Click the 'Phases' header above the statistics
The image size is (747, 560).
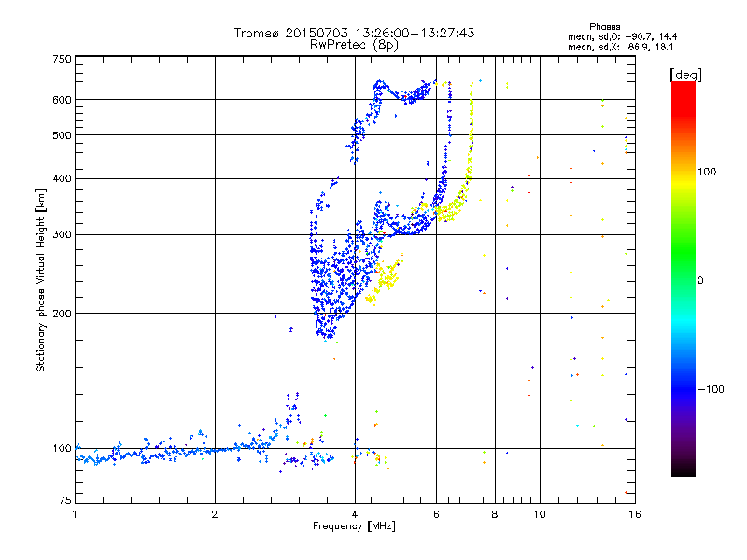point(604,27)
